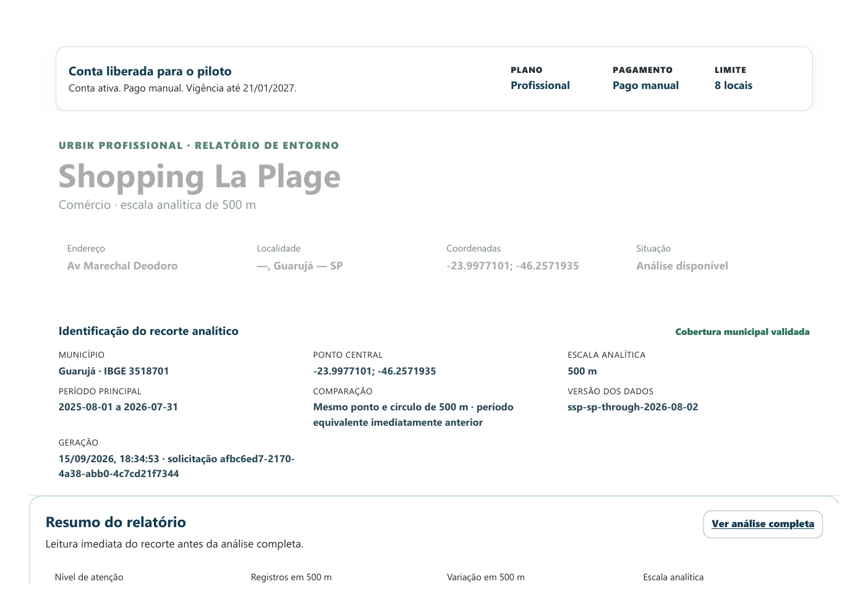Click the 'Registros em 500 m' label

[291, 577]
